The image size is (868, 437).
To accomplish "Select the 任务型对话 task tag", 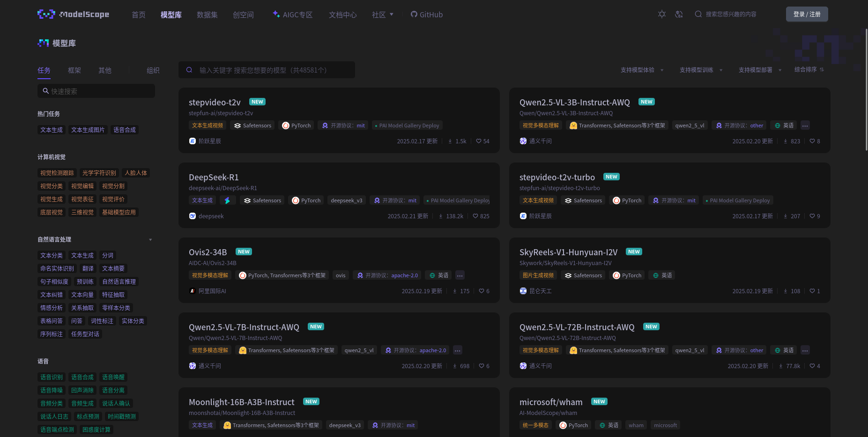I will tap(85, 334).
